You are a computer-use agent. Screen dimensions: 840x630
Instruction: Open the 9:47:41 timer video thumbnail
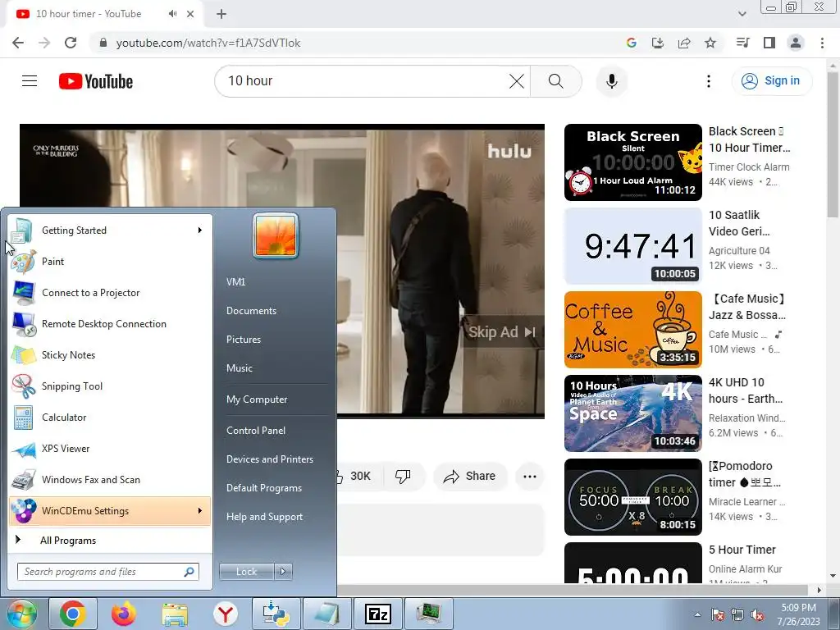click(632, 246)
